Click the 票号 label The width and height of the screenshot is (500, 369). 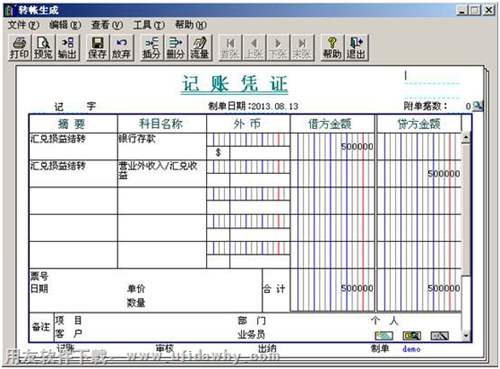click(39, 276)
